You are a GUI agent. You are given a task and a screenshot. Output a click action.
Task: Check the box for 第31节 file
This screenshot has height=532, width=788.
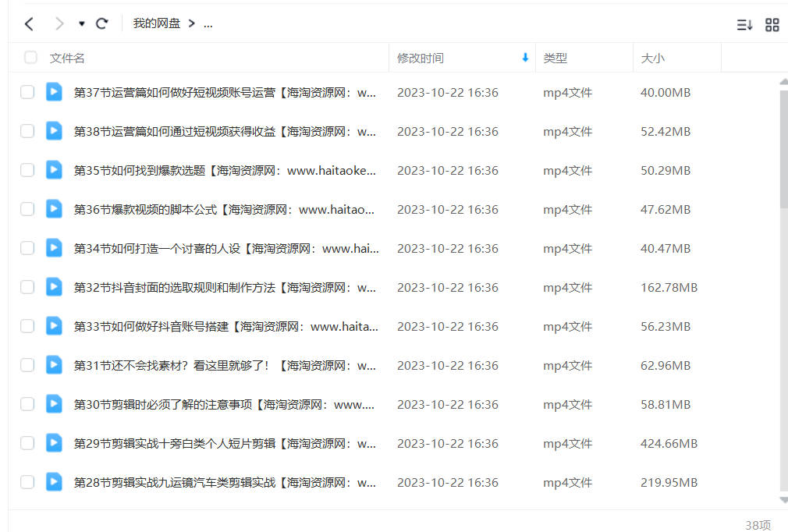click(27, 365)
